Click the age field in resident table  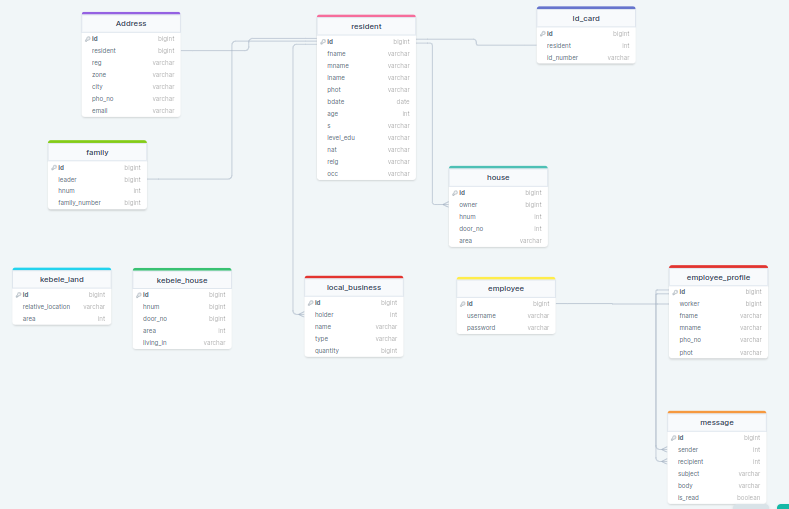(366, 114)
